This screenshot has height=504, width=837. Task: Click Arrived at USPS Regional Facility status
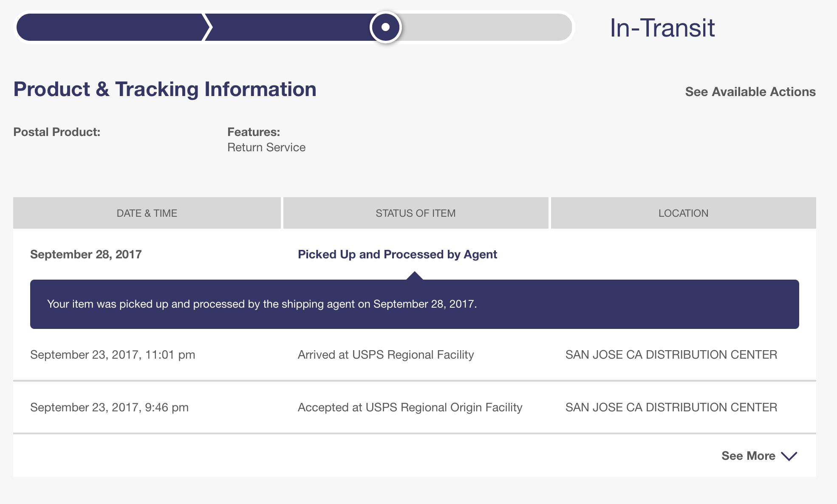coord(386,354)
